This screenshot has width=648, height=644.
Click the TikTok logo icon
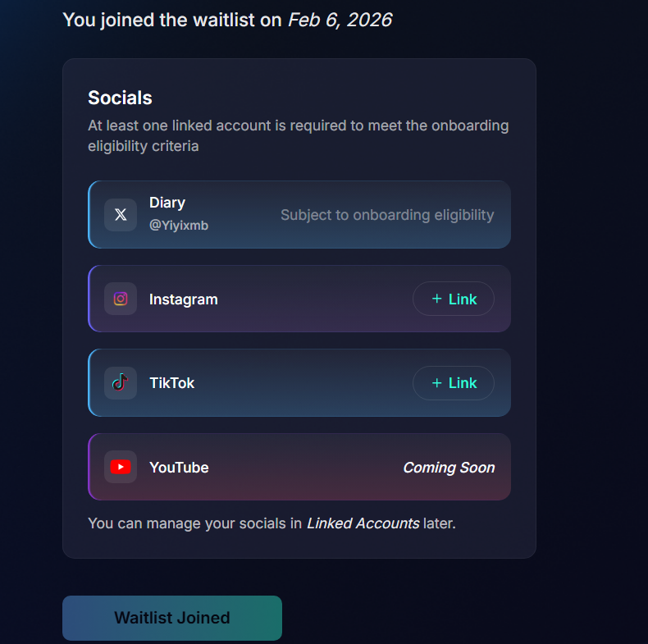[121, 383]
